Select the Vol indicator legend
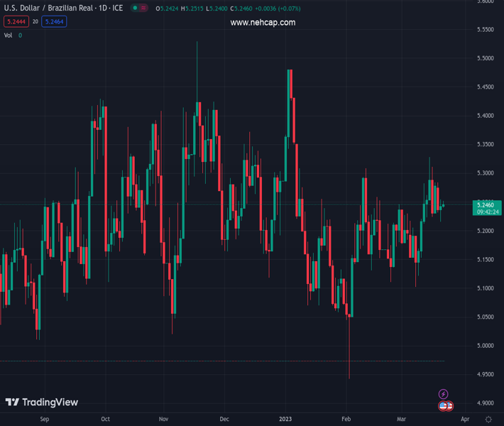The image size is (504, 426). point(9,35)
